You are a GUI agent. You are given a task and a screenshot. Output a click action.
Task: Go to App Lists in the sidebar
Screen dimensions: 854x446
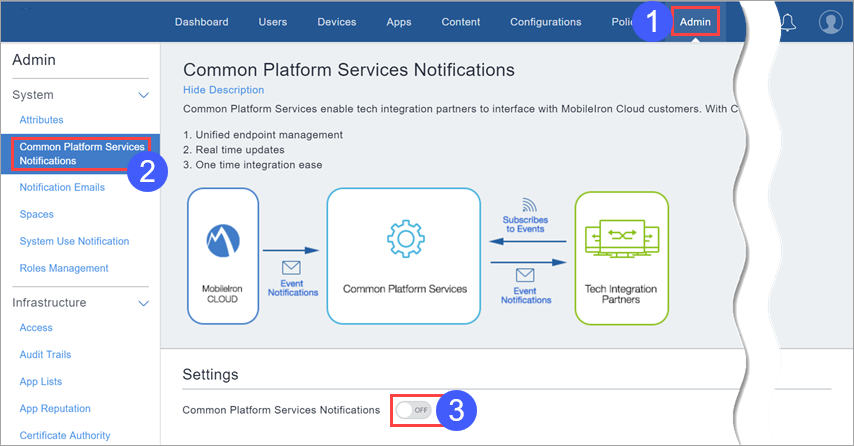pos(41,382)
